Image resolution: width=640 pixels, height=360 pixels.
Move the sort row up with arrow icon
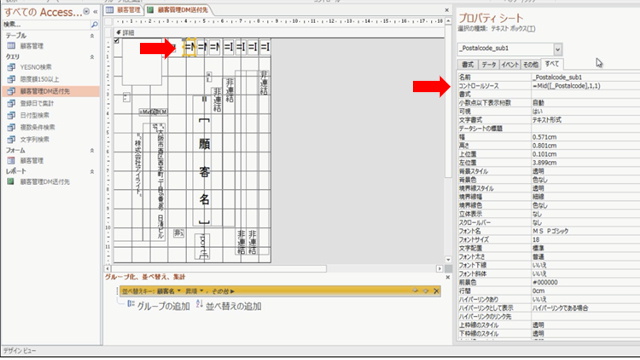(415, 291)
